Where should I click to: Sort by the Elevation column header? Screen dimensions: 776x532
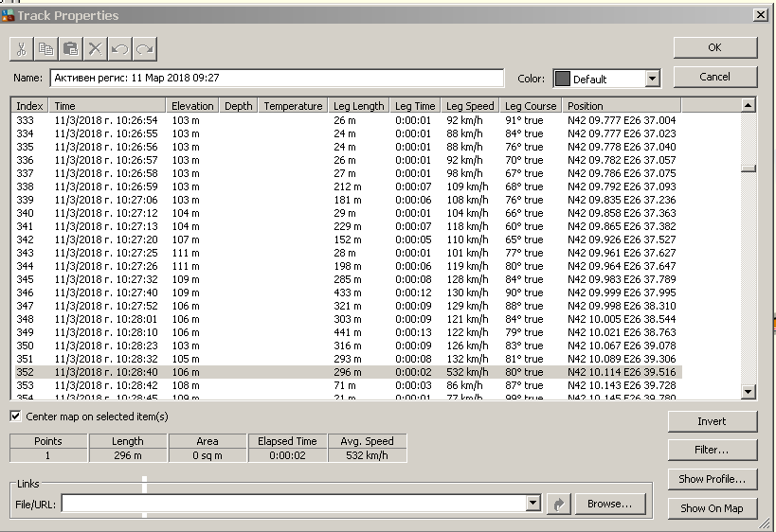(193, 106)
